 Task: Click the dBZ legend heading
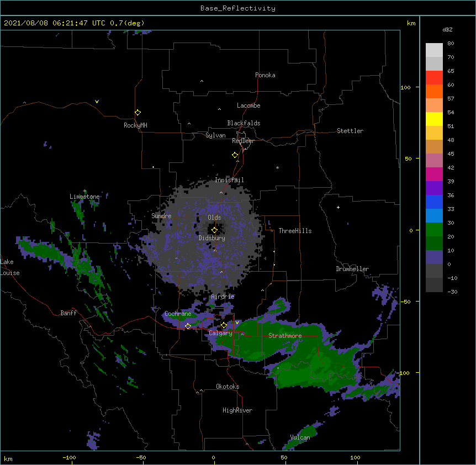click(x=447, y=29)
